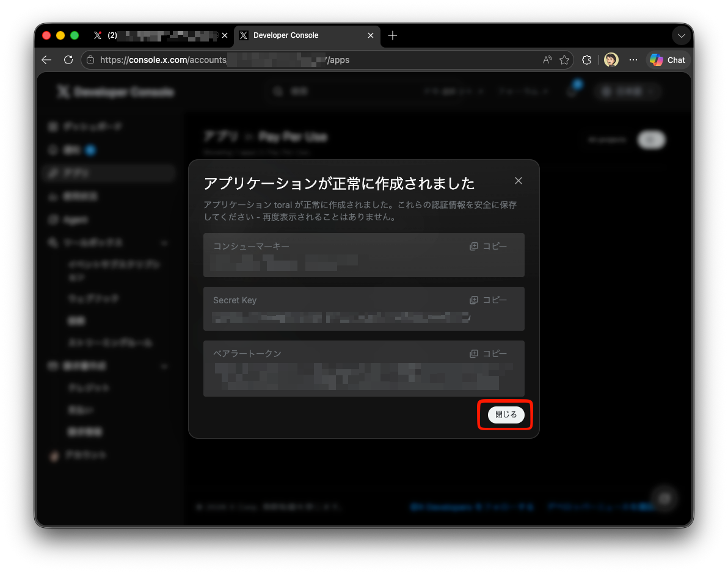Select the blurred コンシューマーキー value
Screen dimensions: 728x573
coord(285,263)
